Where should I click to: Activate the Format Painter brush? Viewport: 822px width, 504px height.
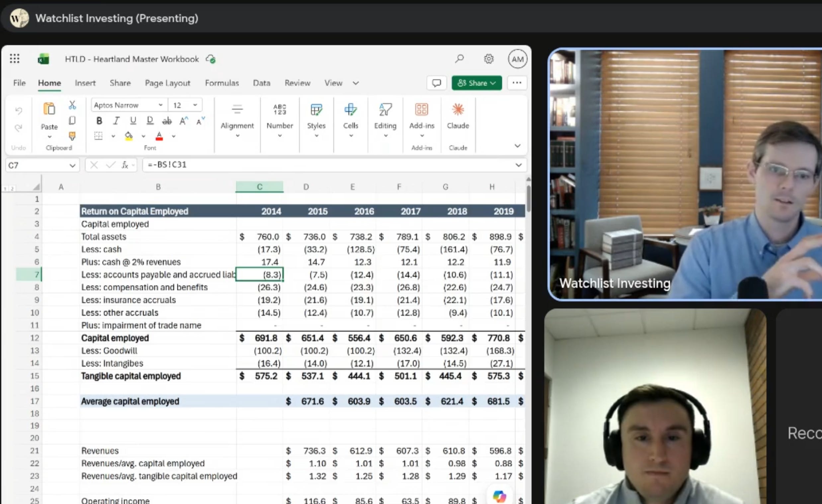72,136
